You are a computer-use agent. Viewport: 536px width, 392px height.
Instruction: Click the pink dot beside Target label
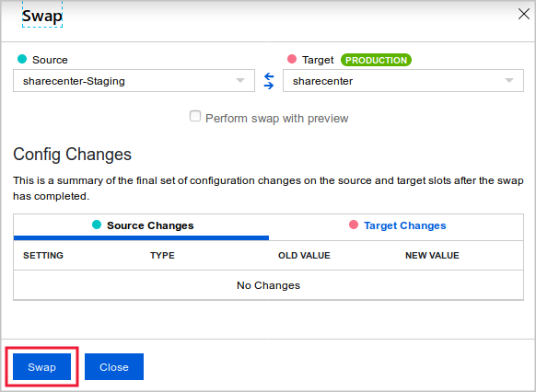click(x=292, y=59)
